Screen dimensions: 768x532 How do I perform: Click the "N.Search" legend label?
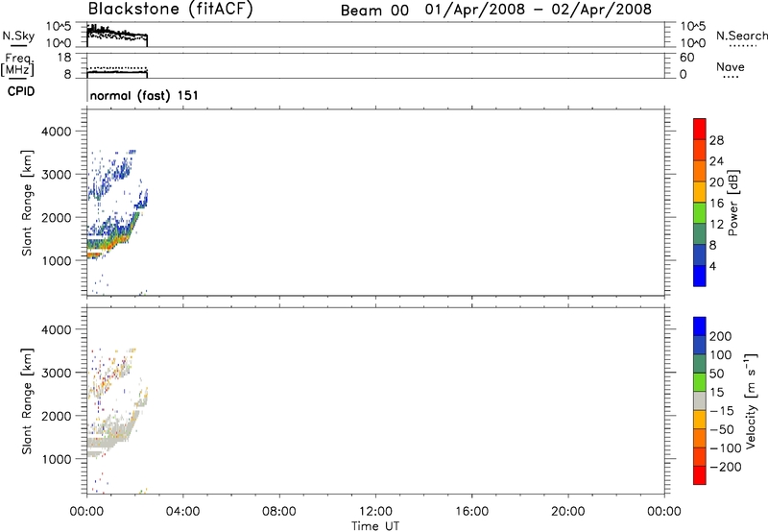point(741,36)
